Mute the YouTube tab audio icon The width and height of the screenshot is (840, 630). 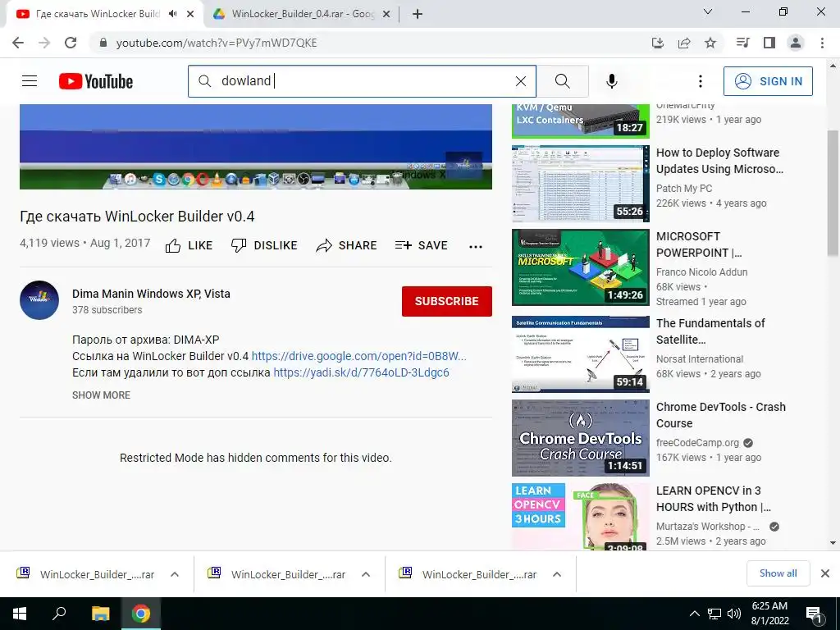click(x=172, y=14)
